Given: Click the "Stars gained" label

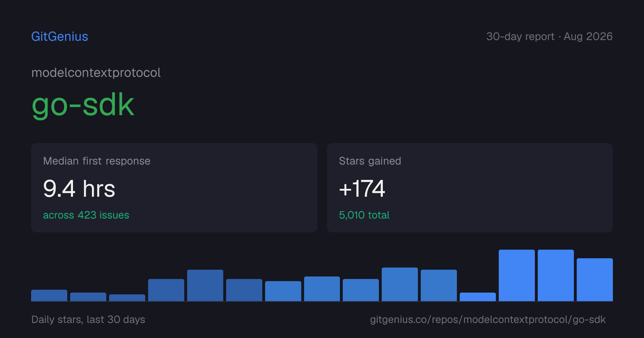Looking at the screenshot, I should tap(370, 161).
